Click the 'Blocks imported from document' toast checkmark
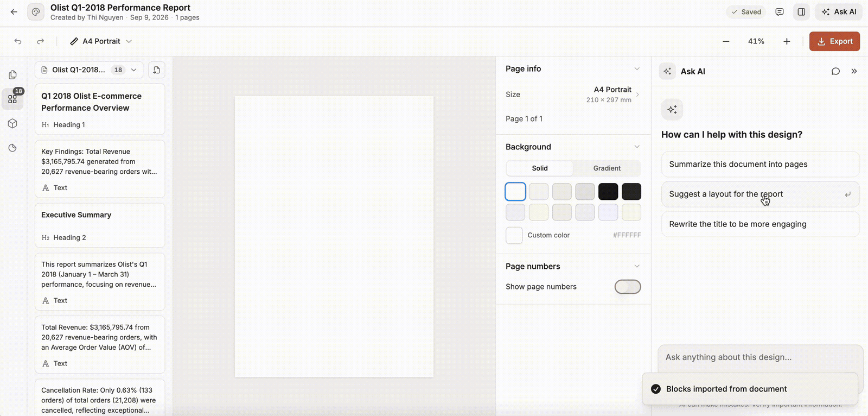Screen dimensions: 868x416 (x=656, y=389)
